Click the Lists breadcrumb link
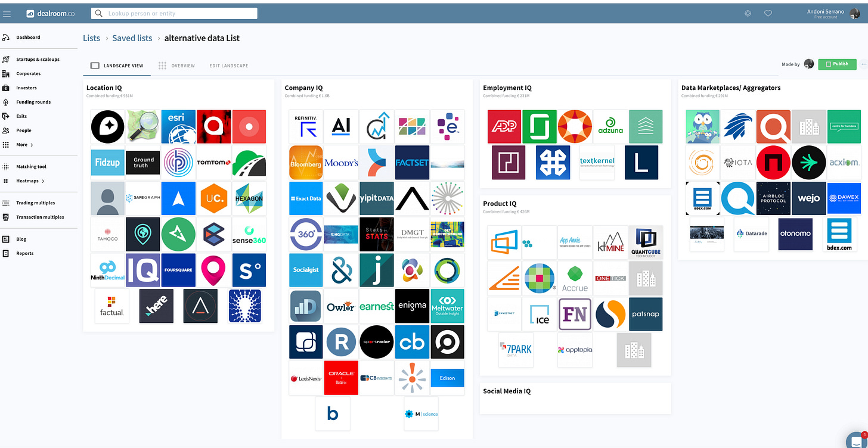 click(x=91, y=38)
